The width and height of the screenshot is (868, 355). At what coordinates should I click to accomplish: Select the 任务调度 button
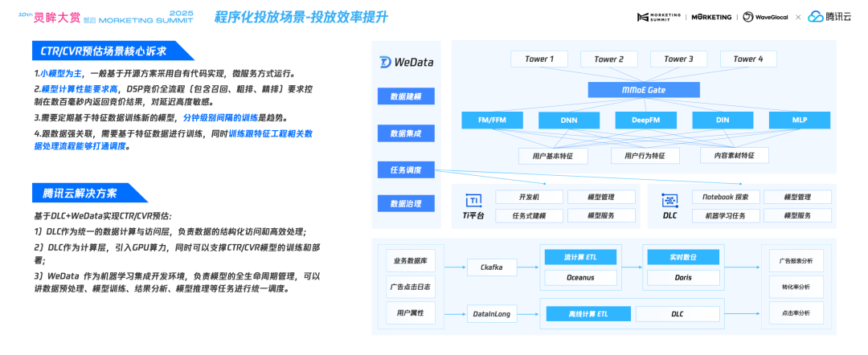click(406, 169)
